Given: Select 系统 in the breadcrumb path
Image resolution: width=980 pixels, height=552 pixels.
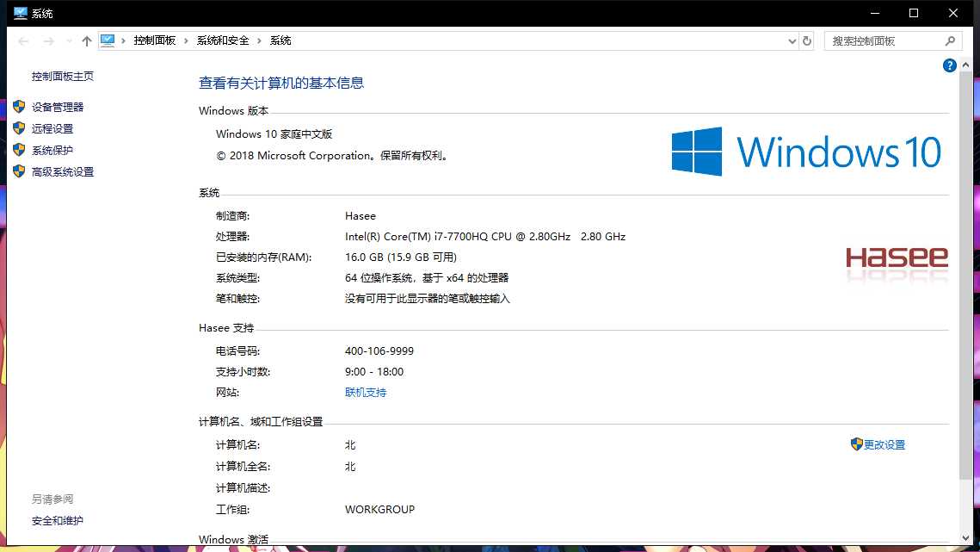Looking at the screenshot, I should tap(280, 40).
